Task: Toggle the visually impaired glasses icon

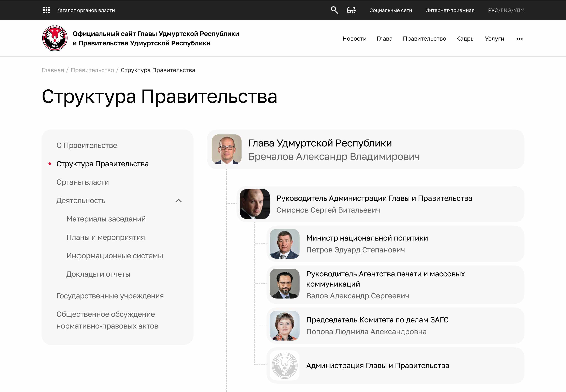Action: 351,10
